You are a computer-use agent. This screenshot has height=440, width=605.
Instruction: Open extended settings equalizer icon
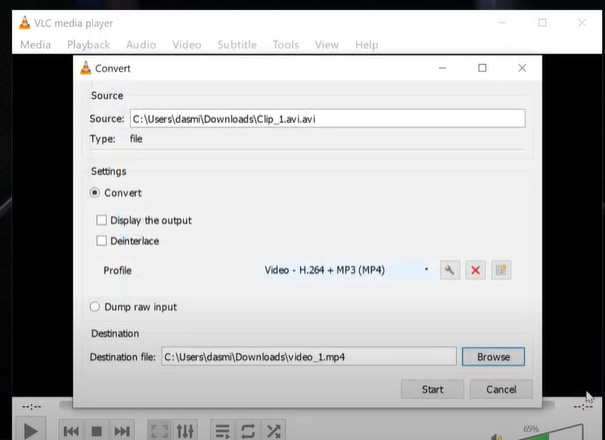pyautogui.click(x=185, y=431)
